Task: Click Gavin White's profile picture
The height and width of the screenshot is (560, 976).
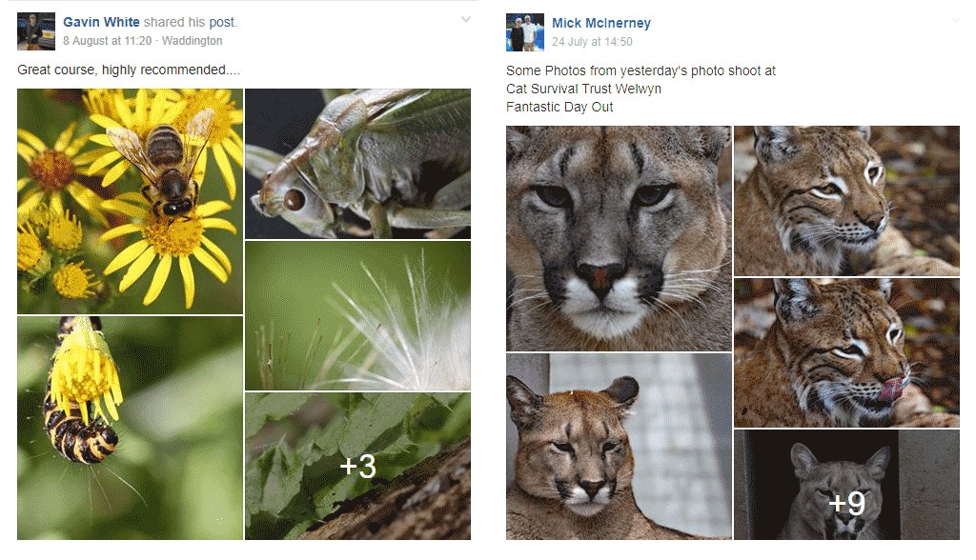Action: point(35,31)
